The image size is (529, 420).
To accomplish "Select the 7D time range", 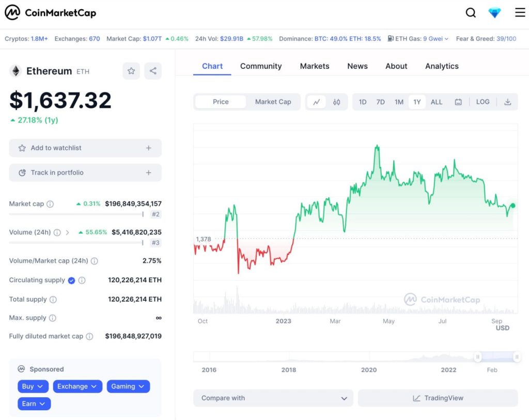I will click(x=380, y=102).
